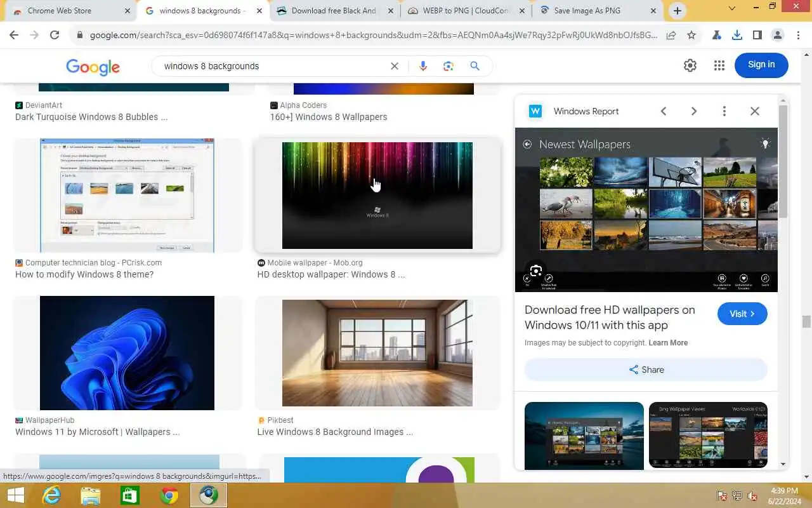Screen dimensions: 812x508
Task: Open the left related image thumbnail
Action: [x=584, y=436]
